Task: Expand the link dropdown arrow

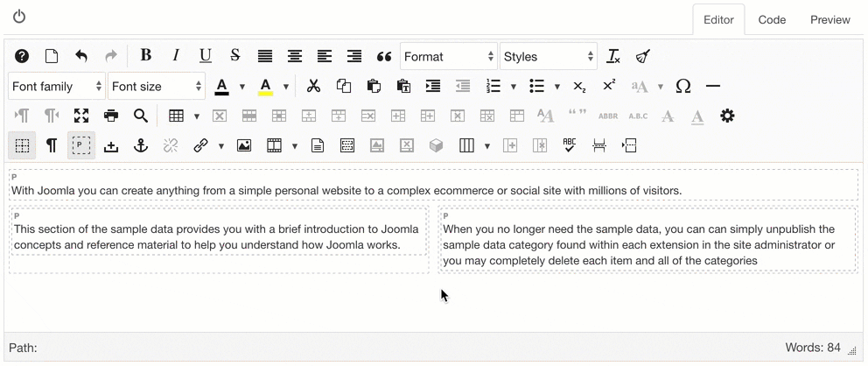Action: pyautogui.click(x=220, y=146)
